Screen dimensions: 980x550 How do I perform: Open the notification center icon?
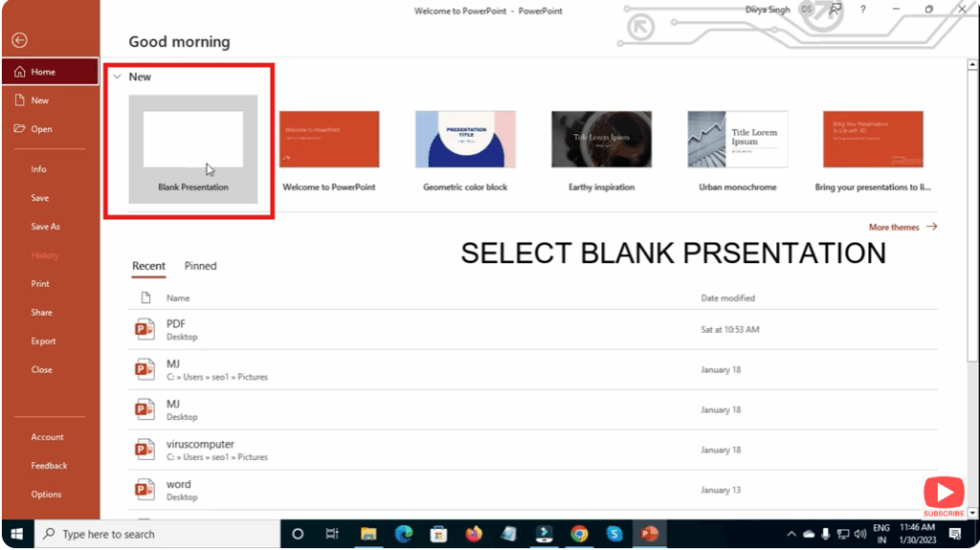click(955, 534)
